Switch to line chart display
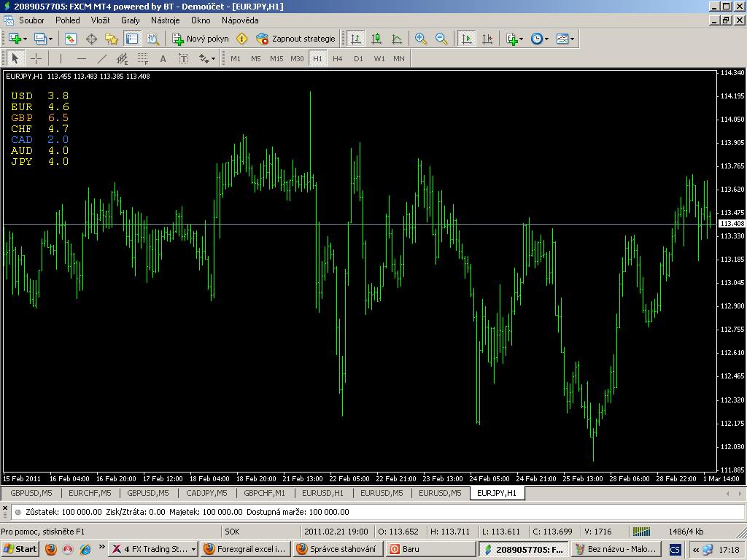747x560 pixels. coord(397,39)
